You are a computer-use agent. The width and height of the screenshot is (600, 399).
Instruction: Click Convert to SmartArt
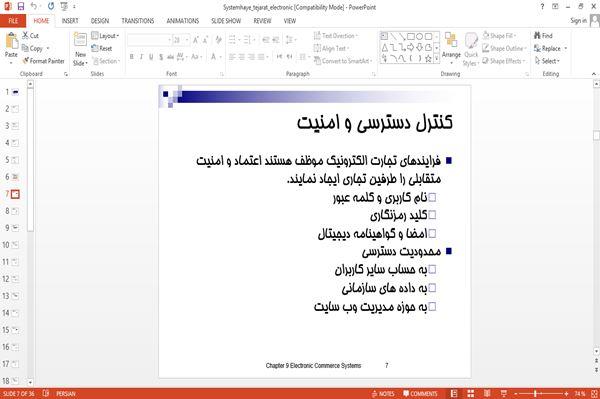[342, 61]
